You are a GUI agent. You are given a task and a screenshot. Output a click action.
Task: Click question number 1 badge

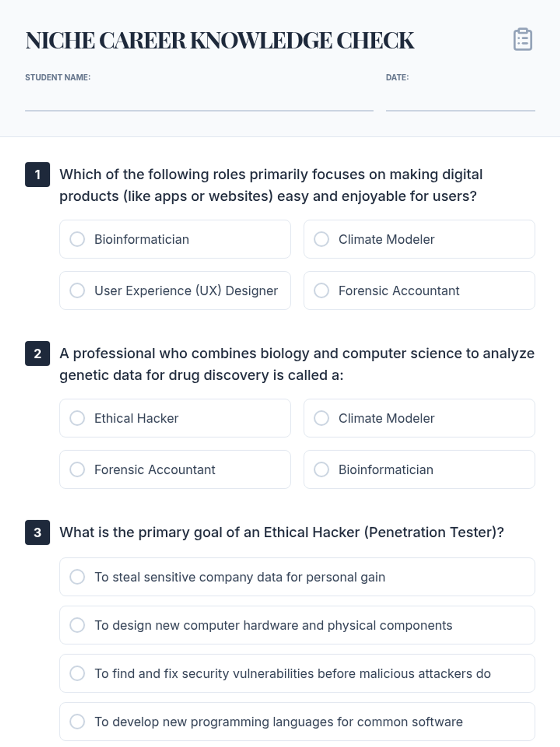point(37,175)
